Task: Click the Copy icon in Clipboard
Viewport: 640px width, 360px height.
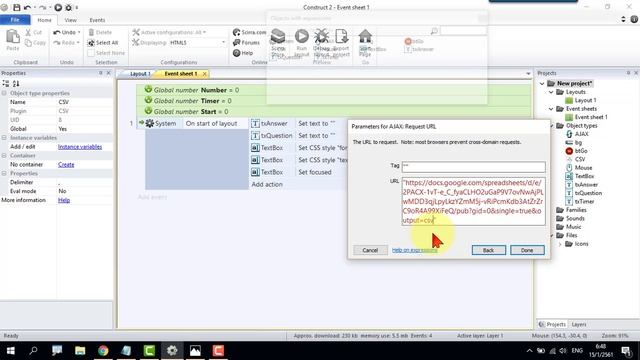Action: 28,42
